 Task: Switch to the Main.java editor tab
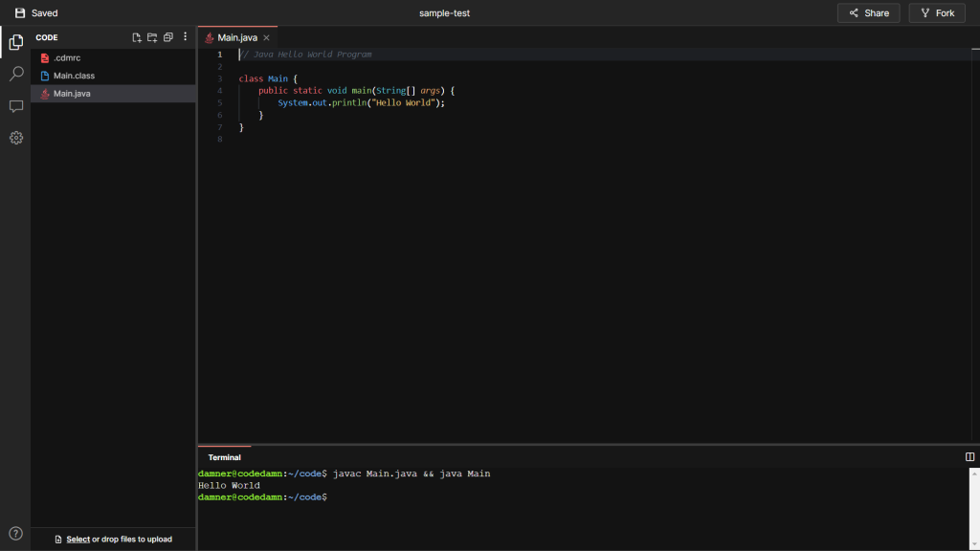[x=237, y=37]
